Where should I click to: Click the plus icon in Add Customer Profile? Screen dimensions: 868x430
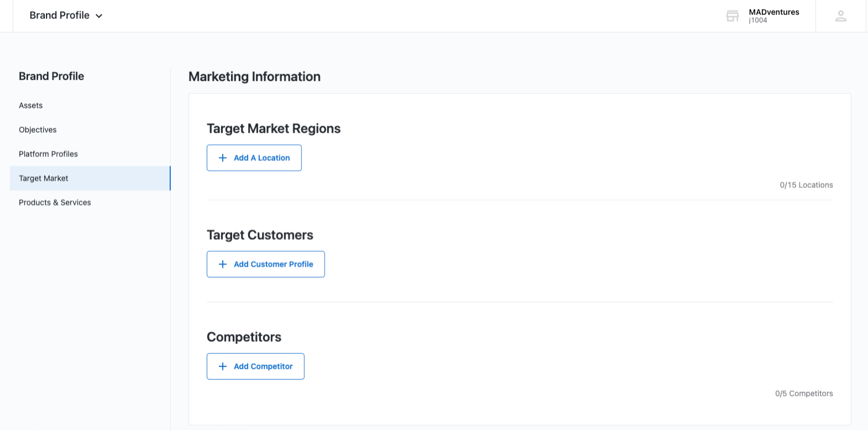[x=223, y=264]
